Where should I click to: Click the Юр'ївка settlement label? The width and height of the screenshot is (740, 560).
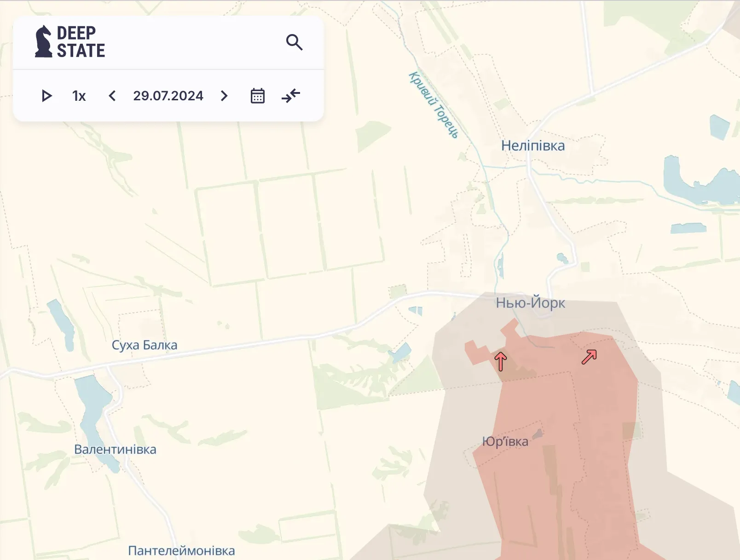pyautogui.click(x=505, y=442)
